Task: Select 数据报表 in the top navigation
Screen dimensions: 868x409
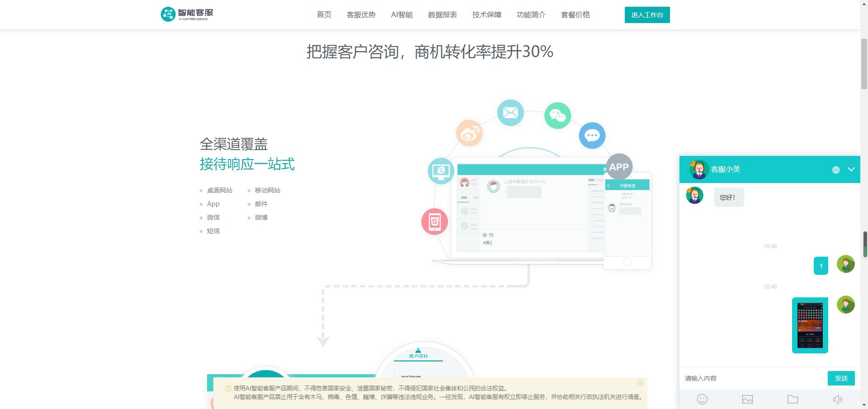Action: 443,15
